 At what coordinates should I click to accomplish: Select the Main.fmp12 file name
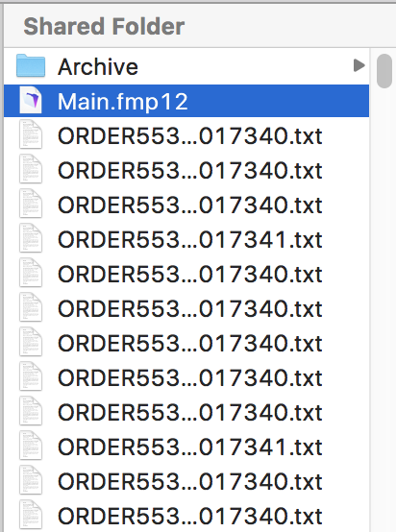(123, 102)
